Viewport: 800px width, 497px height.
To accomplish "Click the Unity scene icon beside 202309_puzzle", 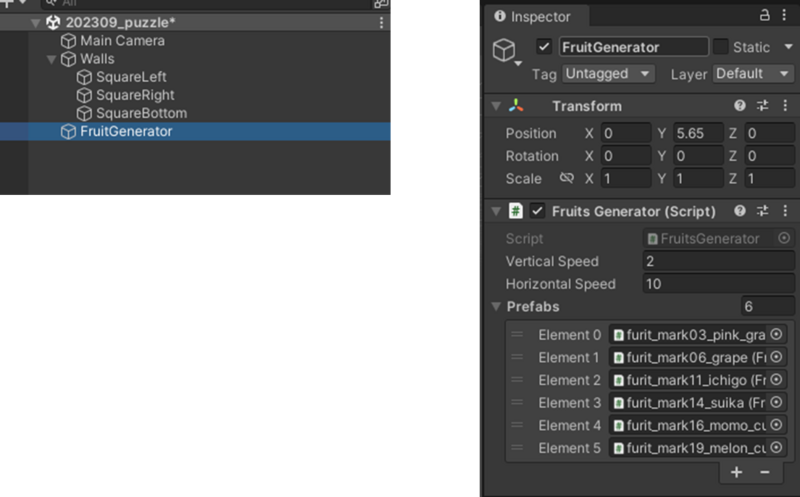I will (53, 22).
